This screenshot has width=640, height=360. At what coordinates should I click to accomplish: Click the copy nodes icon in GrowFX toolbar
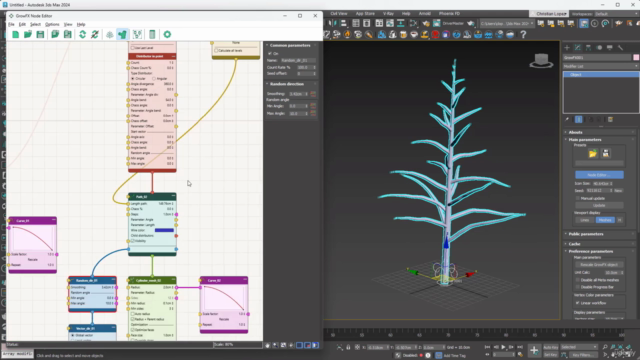pos(55,34)
